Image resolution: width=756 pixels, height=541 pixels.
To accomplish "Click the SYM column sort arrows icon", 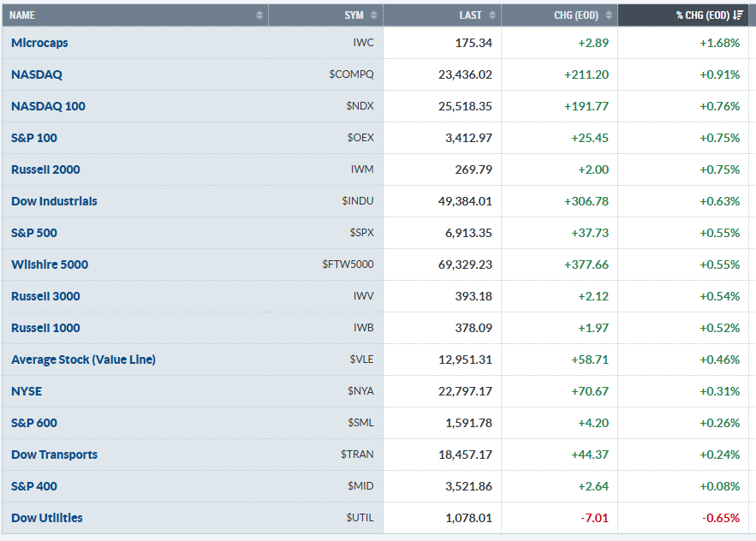I will (x=374, y=15).
